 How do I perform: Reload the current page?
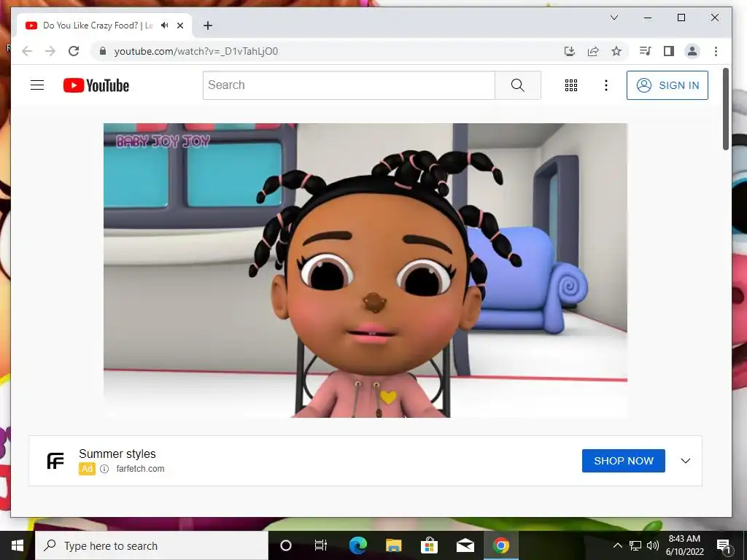[74, 51]
